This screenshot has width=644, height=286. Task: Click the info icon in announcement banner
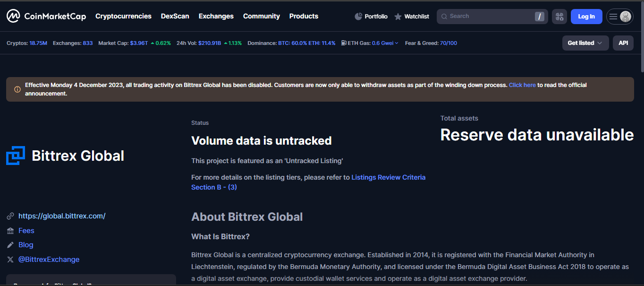click(x=17, y=89)
